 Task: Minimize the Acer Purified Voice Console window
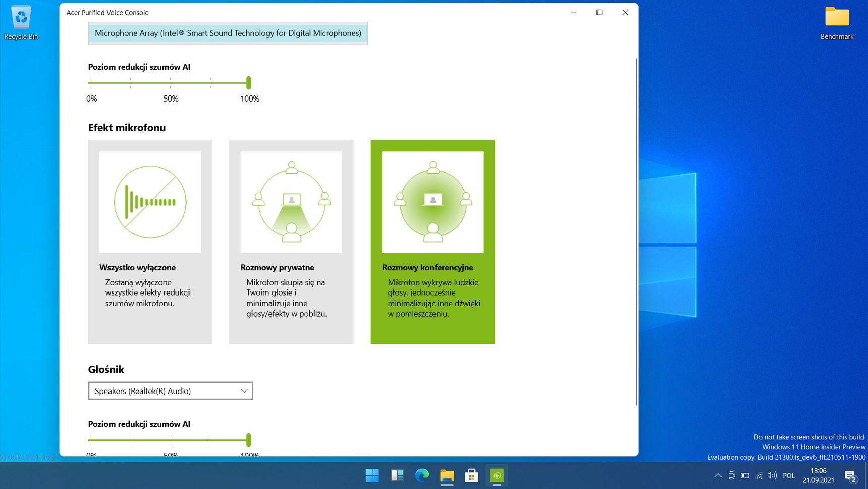tap(574, 12)
